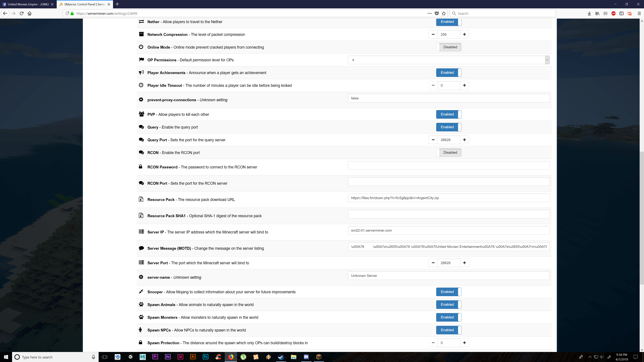
Task: Toggle the Snooper switch
Action: [x=448, y=292]
